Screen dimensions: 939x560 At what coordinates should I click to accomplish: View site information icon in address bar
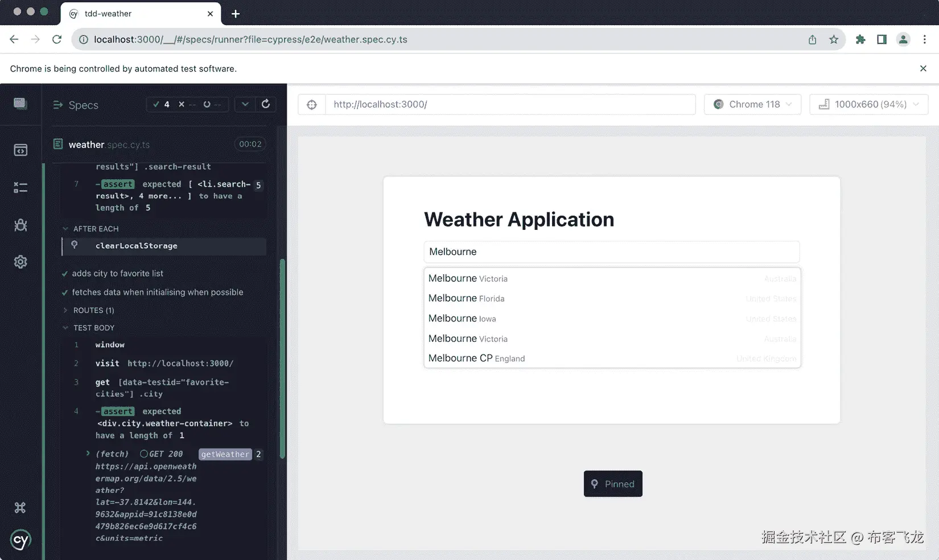(x=83, y=39)
